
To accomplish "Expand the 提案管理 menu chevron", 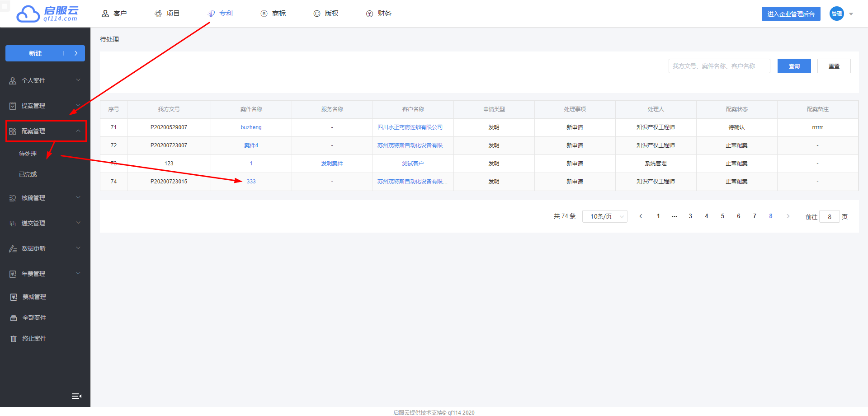I will [78, 105].
